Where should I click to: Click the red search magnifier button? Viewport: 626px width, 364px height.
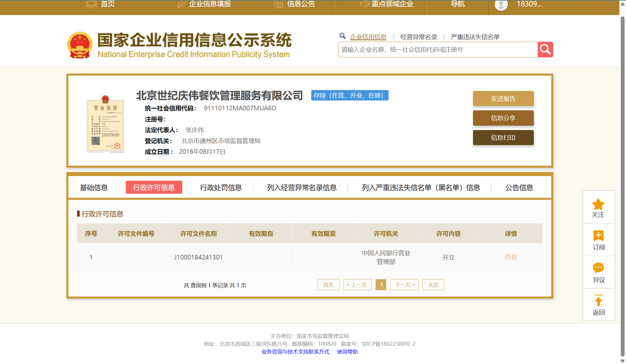coord(545,50)
